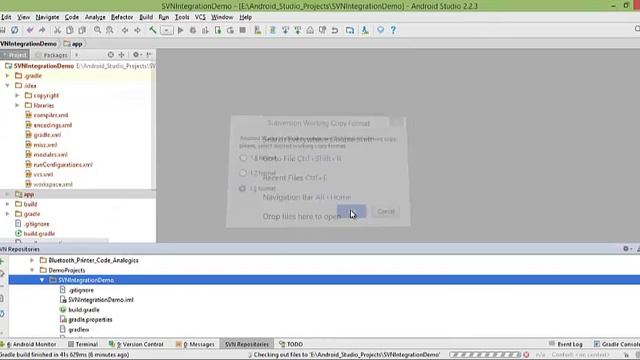Click Cancel in Subversion format dialog
Viewport: 640px width, 360px height.
386,211
